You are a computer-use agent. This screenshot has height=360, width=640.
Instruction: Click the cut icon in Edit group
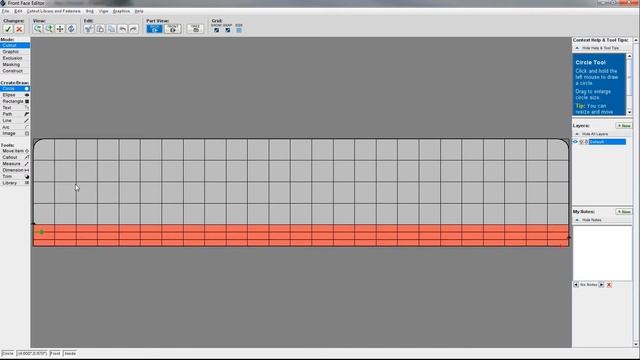89,29
